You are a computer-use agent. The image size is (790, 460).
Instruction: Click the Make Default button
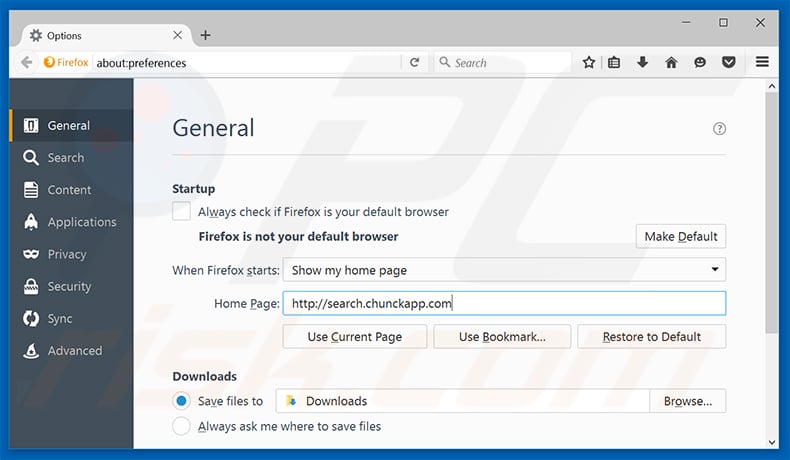point(680,237)
